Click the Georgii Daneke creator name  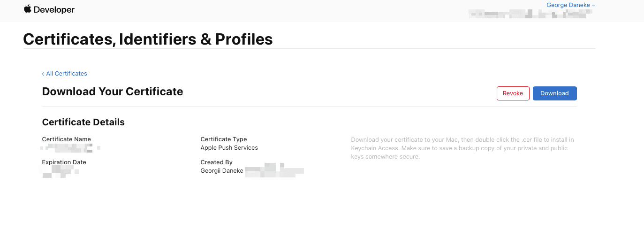pos(222,171)
